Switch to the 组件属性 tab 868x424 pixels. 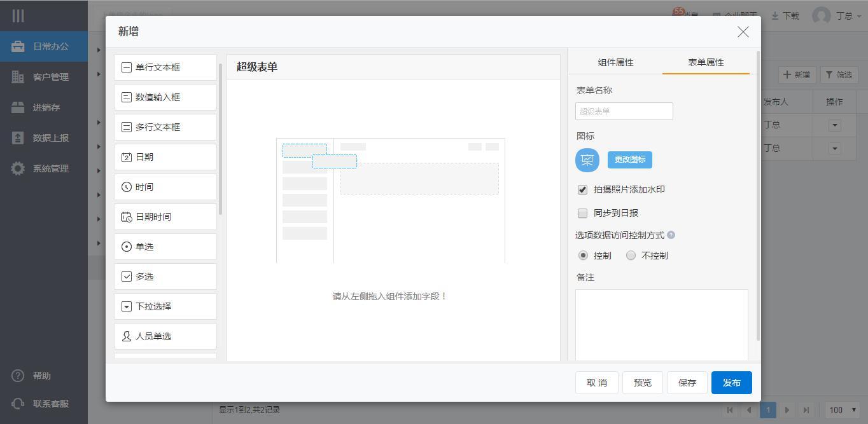click(615, 62)
